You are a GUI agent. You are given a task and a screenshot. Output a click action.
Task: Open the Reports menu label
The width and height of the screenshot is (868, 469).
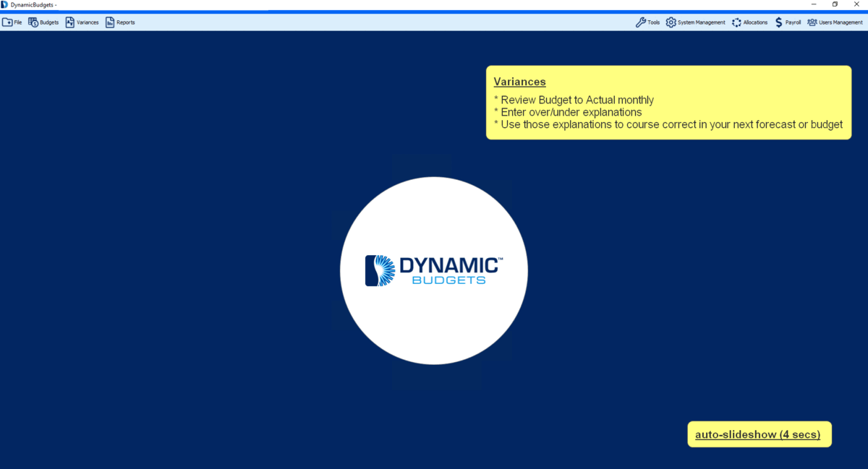[x=126, y=22]
